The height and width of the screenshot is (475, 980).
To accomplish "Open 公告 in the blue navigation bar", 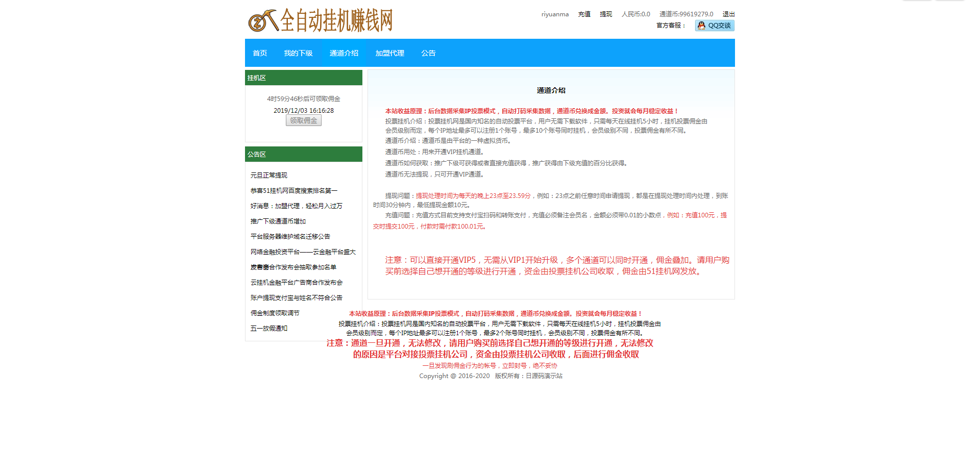I will [428, 53].
